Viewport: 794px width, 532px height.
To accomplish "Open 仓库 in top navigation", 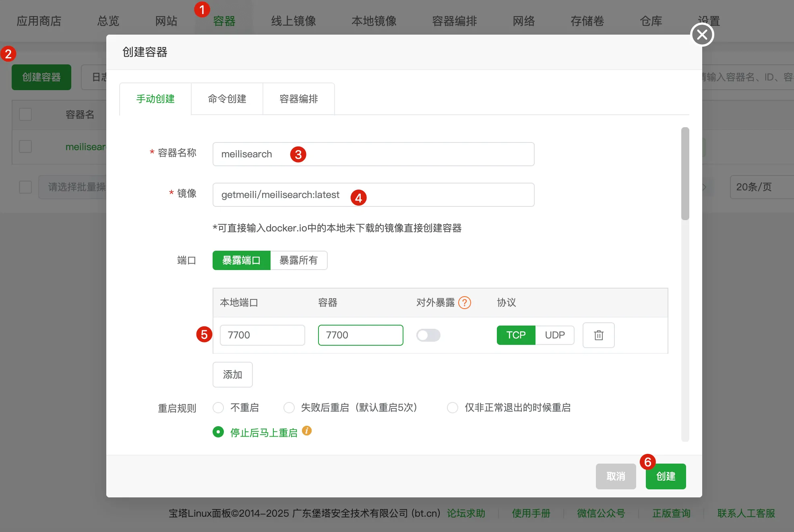I will [651, 21].
